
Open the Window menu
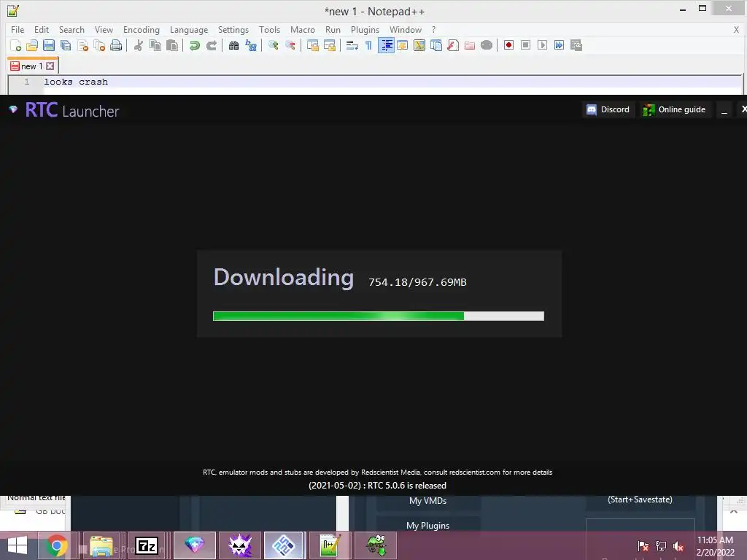click(406, 29)
